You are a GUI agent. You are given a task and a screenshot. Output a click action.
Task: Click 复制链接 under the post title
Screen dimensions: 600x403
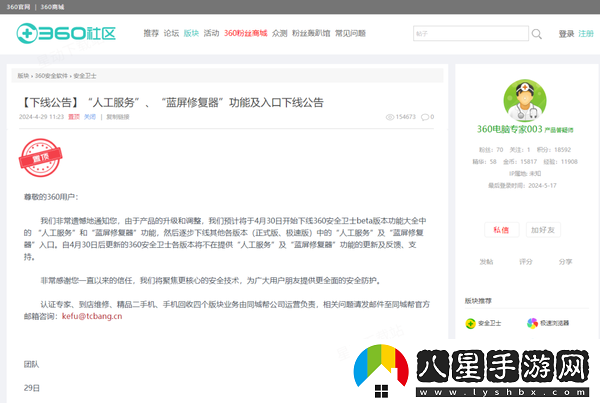[118, 117]
